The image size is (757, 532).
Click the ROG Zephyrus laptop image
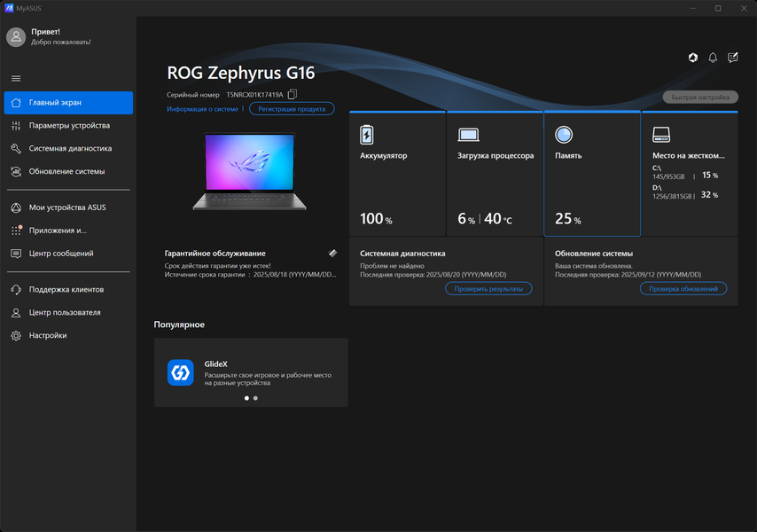[250, 171]
